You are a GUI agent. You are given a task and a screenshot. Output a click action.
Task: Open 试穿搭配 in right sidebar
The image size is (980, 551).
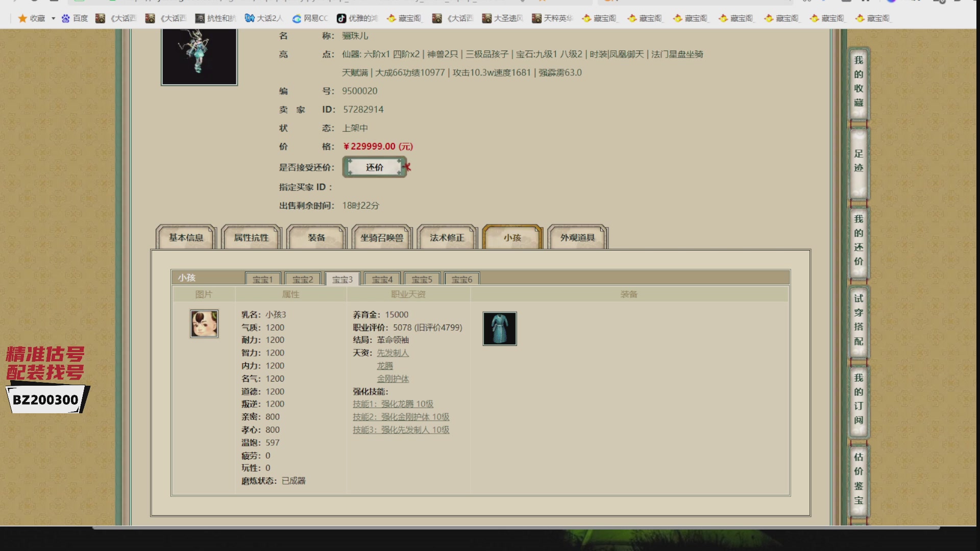coord(859,320)
